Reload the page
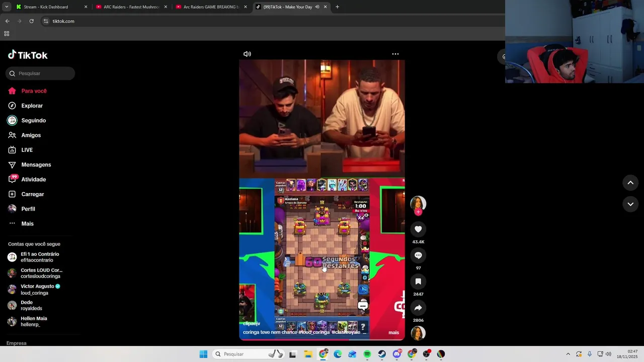 31,21
